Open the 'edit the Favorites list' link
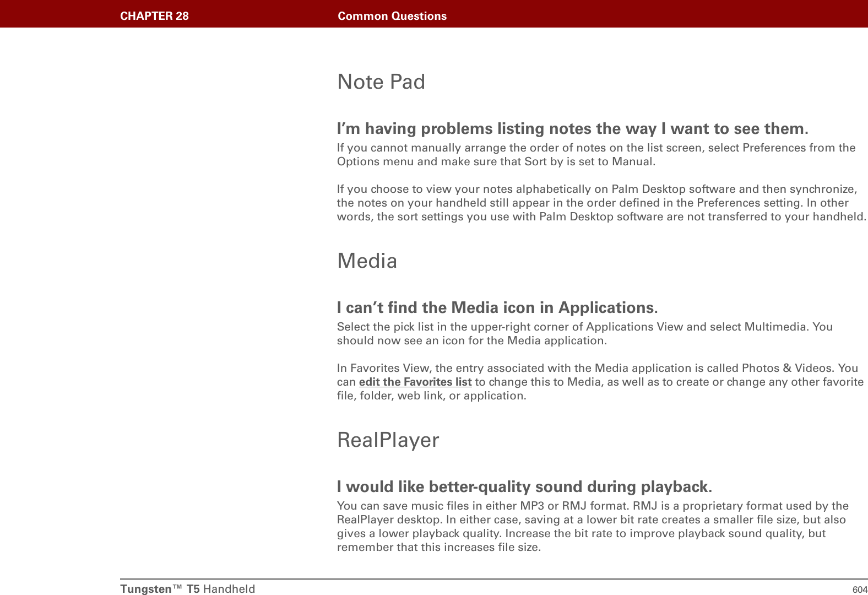868x595 pixels. point(415,382)
